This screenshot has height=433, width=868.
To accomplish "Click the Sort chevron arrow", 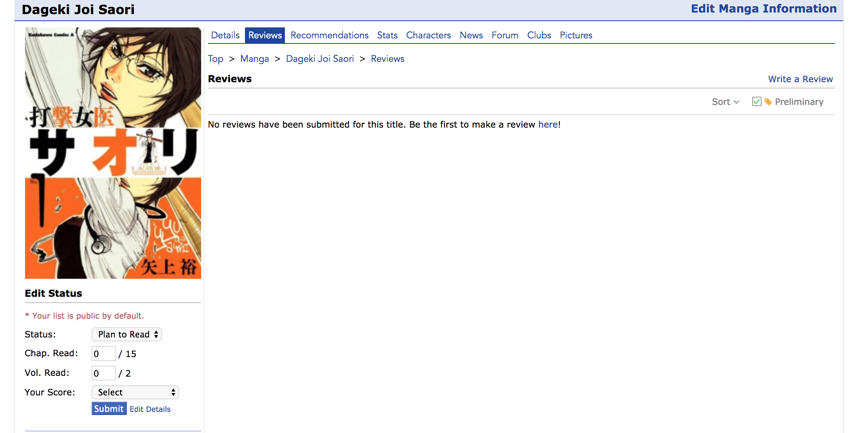I will [x=737, y=102].
